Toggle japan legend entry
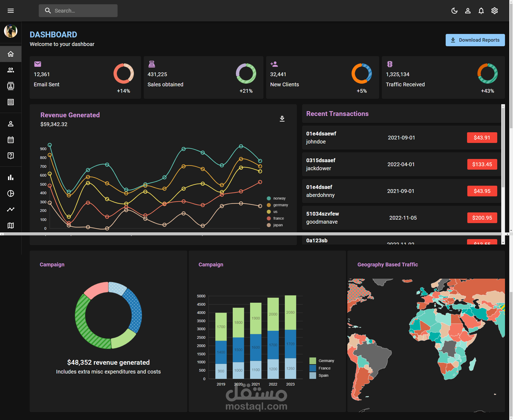Image resolution: width=513 pixels, height=420 pixels. click(x=275, y=225)
